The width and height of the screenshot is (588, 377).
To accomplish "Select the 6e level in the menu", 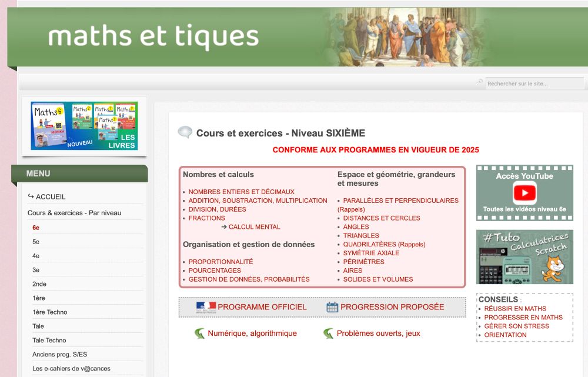I will 36,228.
